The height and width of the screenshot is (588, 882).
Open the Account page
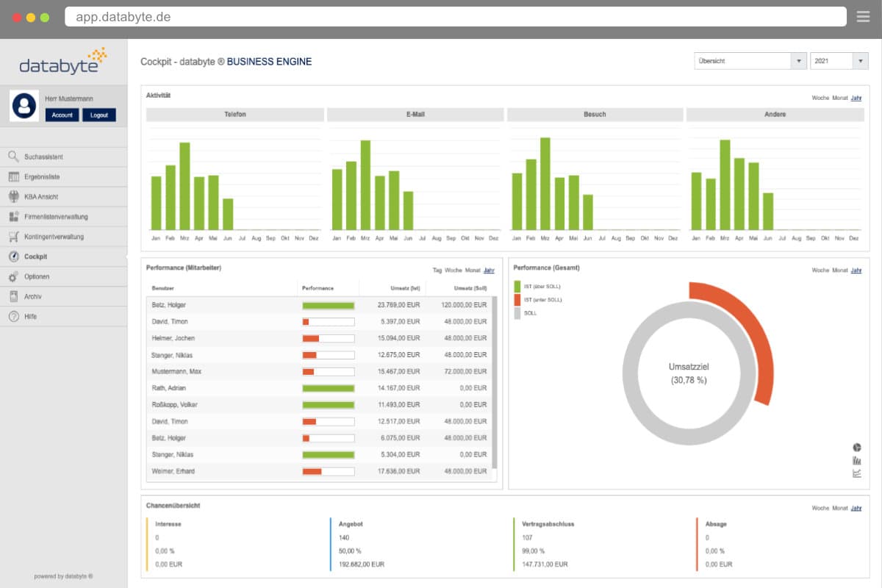pyautogui.click(x=62, y=115)
